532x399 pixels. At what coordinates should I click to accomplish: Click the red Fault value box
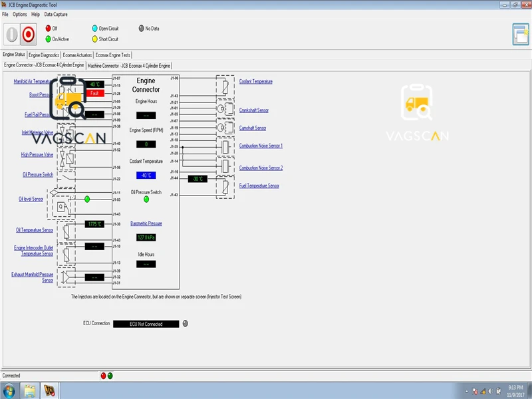95,93
